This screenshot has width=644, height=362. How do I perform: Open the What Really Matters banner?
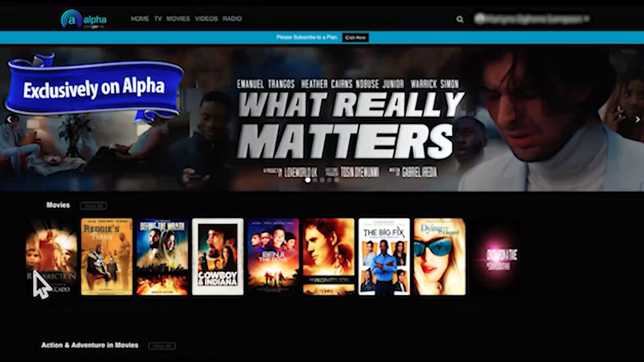322,119
